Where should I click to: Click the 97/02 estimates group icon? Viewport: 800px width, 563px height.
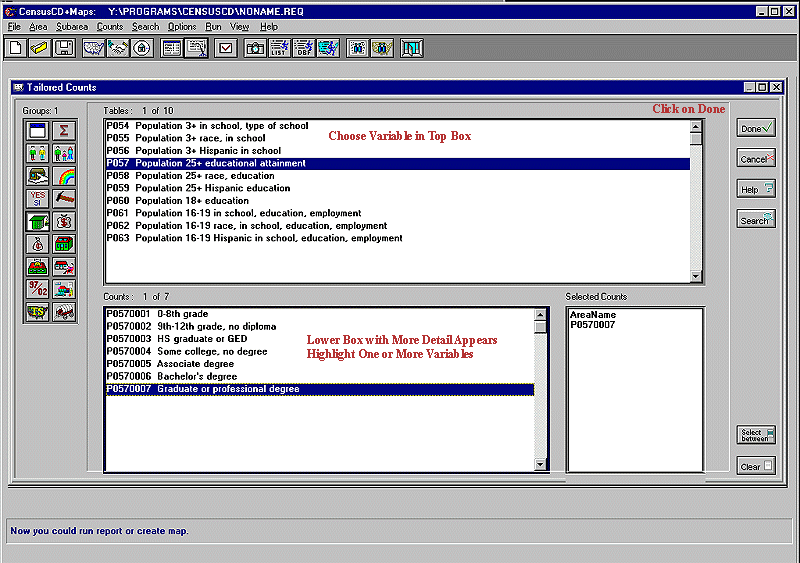coord(38,289)
